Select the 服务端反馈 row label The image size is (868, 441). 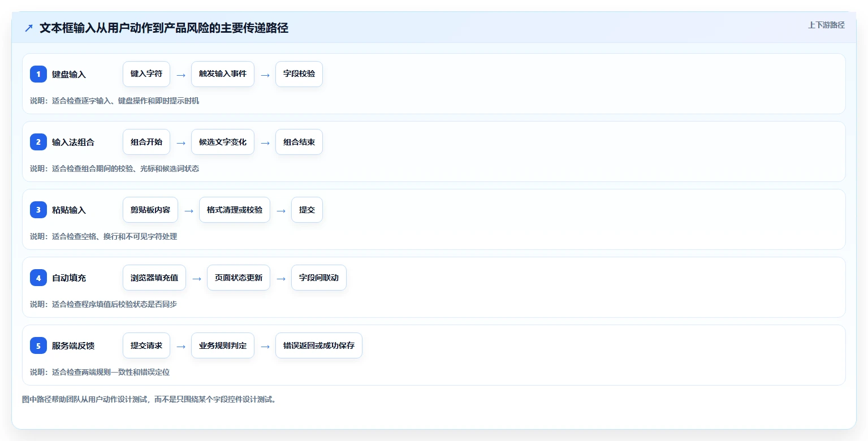73,345
